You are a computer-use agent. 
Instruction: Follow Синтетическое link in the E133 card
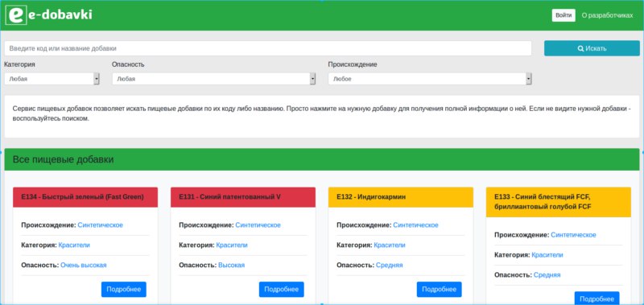tap(573, 235)
